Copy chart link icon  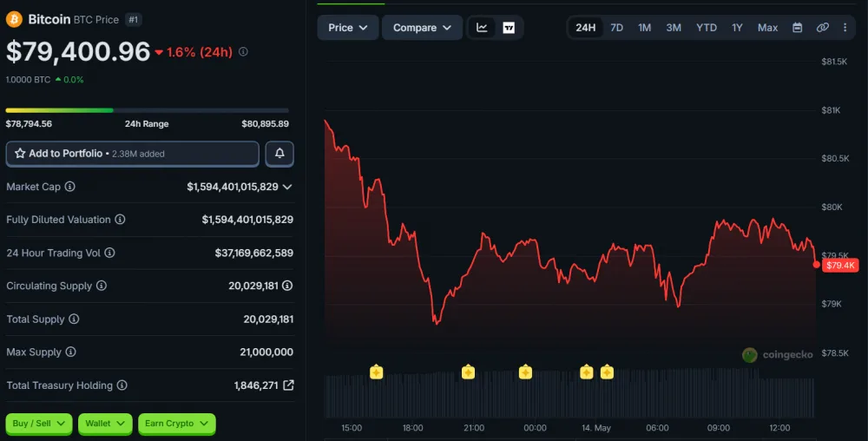[823, 28]
